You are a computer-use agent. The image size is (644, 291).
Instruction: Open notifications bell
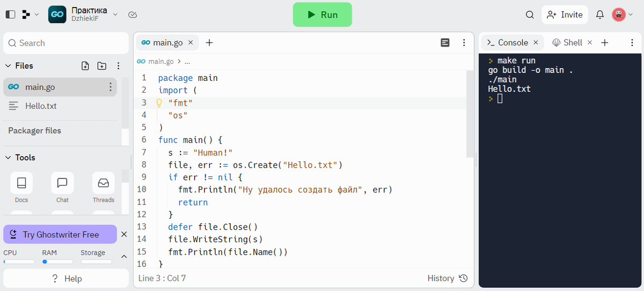tap(600, 14)
